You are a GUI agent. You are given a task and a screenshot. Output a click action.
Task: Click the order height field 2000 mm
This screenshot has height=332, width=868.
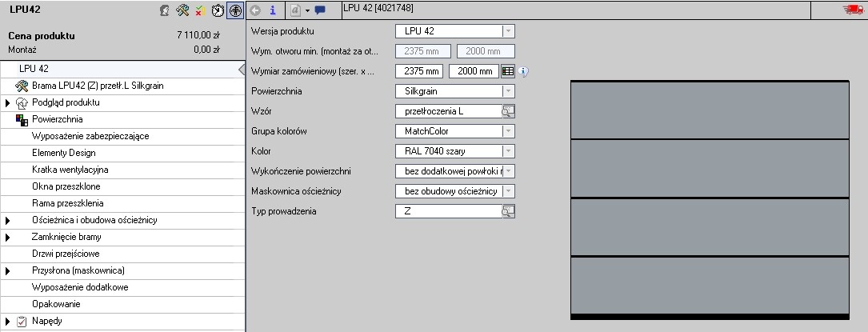click(474, 71)
